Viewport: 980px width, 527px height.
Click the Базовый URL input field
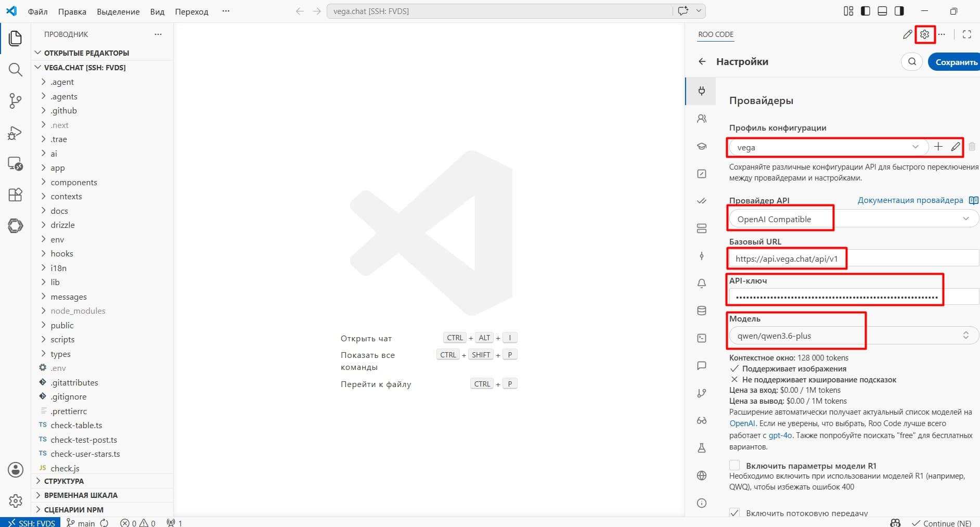(854, 259)
